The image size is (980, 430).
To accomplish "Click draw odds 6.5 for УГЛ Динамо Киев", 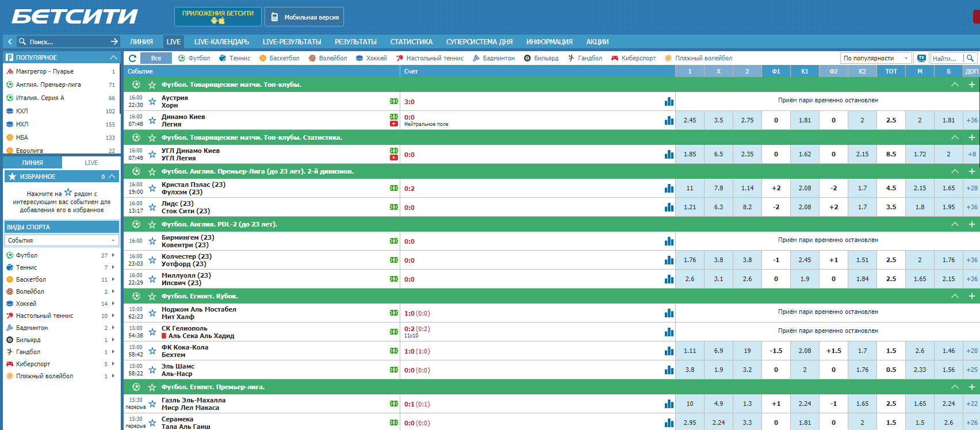I will [x=718, y=154].
